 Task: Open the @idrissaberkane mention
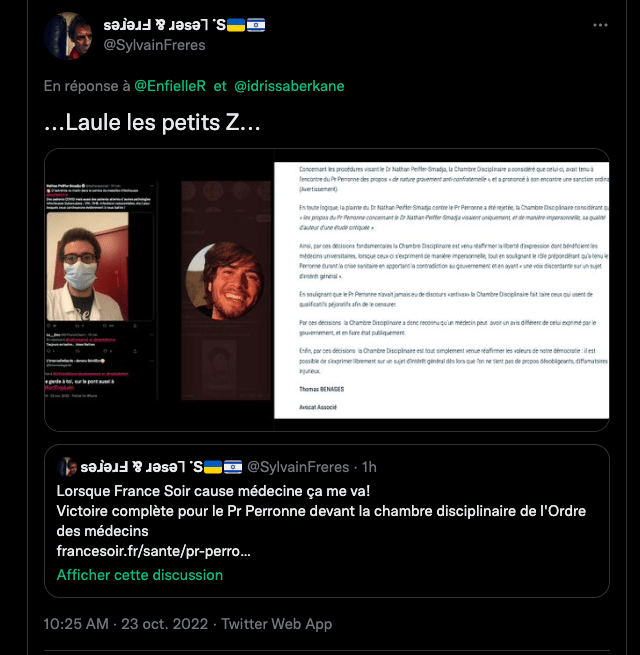[x=289, y=86]
